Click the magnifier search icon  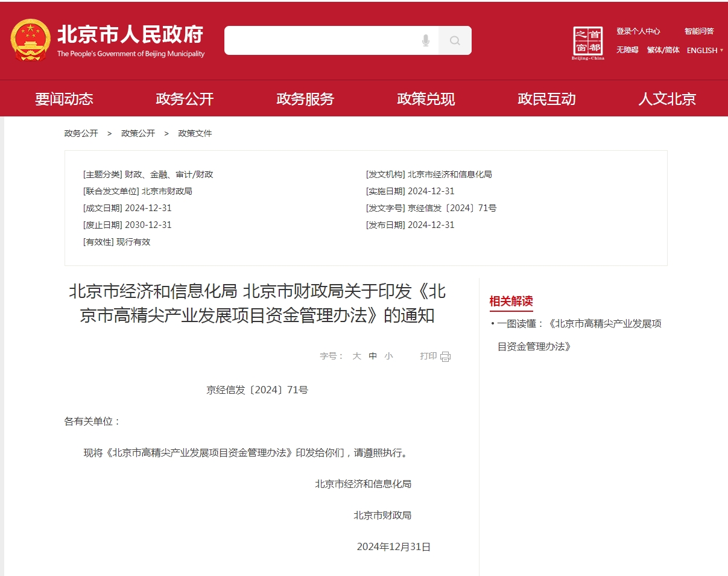[x=455, y=40]
